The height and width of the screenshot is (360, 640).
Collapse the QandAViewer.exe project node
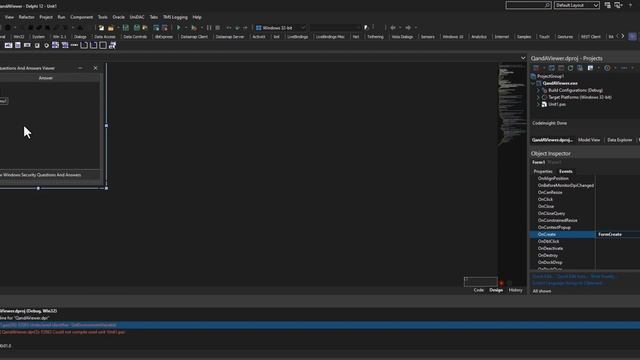[x=533, y=83]
